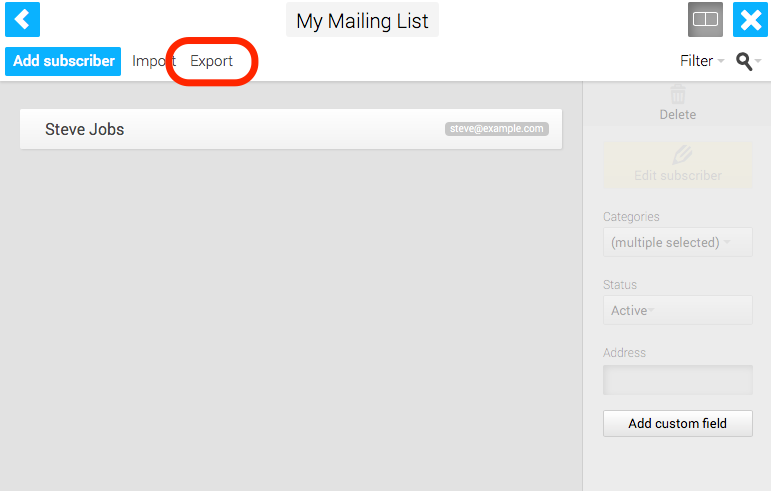Viewport: 771px width, 491px height.
Task: Click the Add custom field button
Action: [x=678, y=423]
